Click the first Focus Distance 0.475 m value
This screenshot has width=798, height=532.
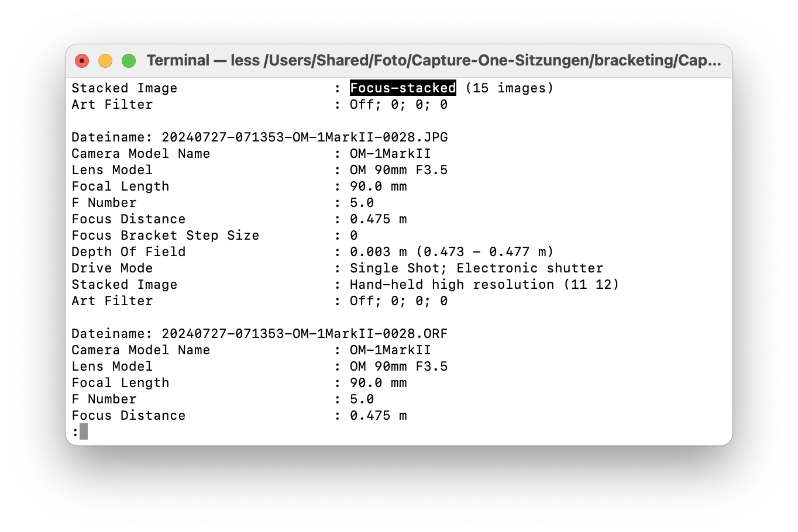[x=379, y=219]
